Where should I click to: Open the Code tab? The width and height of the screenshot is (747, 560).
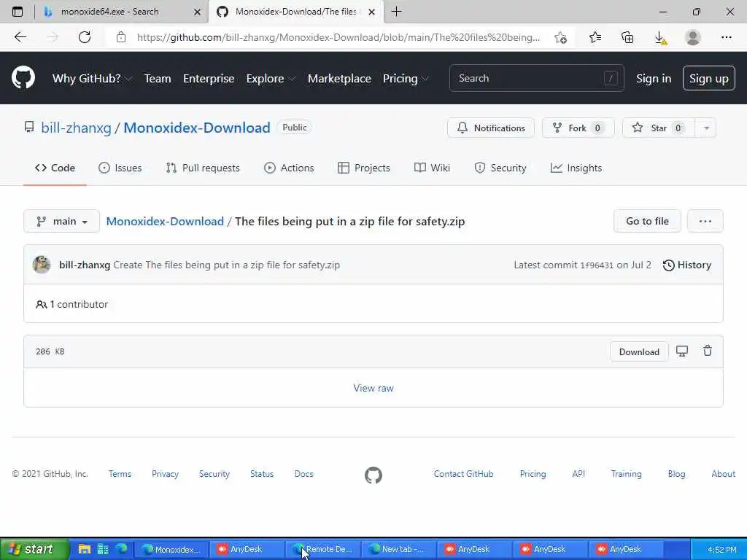55,168
